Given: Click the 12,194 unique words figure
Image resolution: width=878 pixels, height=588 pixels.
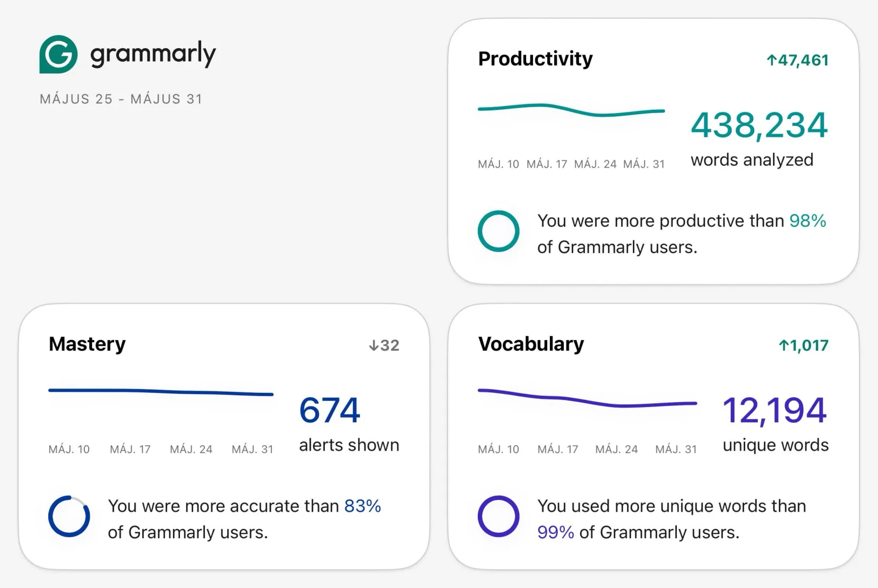Looking at the screenshot, I should pyautogui.click(x=774, y=410).
